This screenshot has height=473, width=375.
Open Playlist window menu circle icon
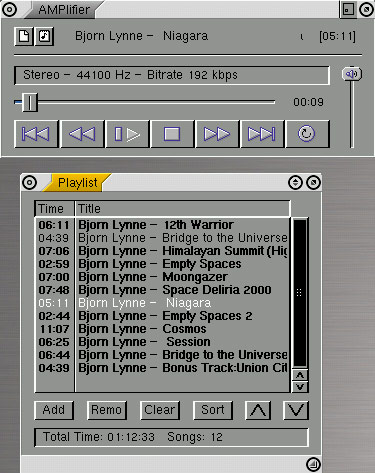29,183
